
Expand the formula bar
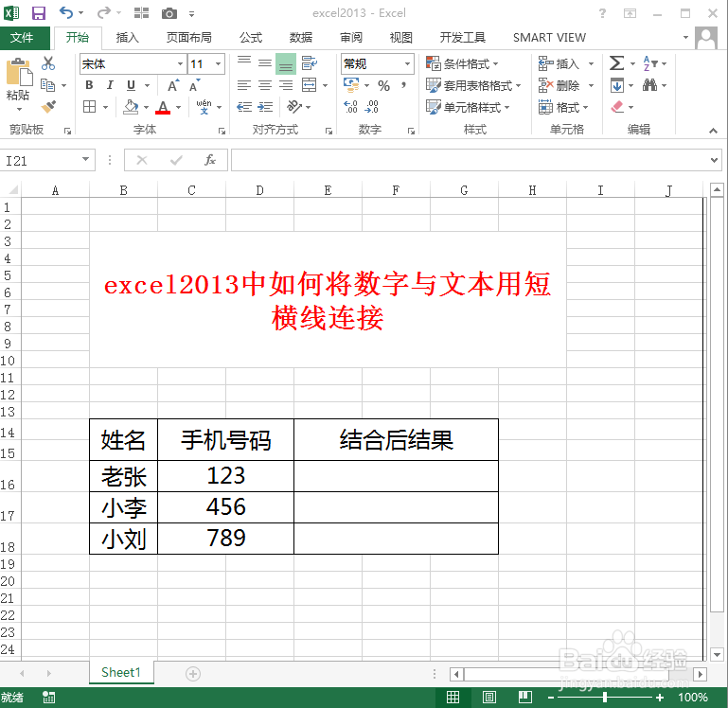714,160
